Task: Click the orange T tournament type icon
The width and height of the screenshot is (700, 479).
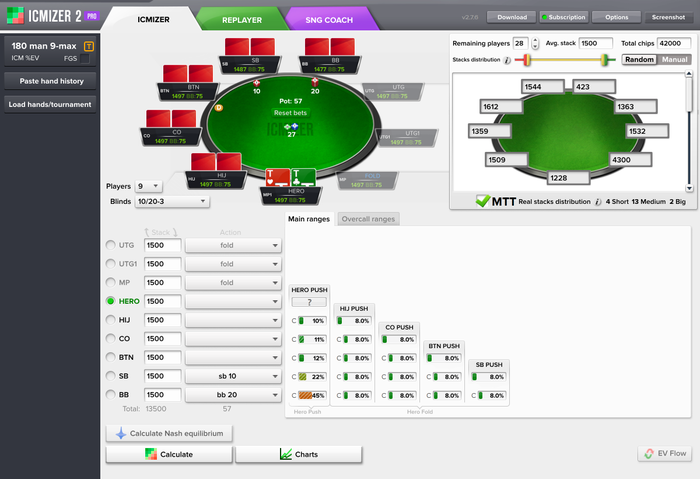Action: pyautogui.click(x=89, y=46)
